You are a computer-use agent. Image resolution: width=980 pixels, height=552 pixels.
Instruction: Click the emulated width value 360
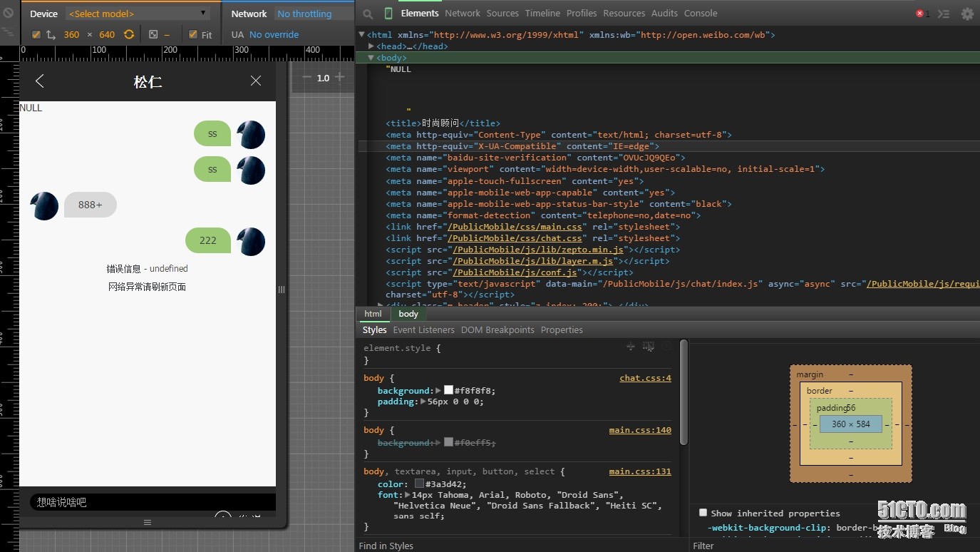pyautogui.click(x=71, y=34)
